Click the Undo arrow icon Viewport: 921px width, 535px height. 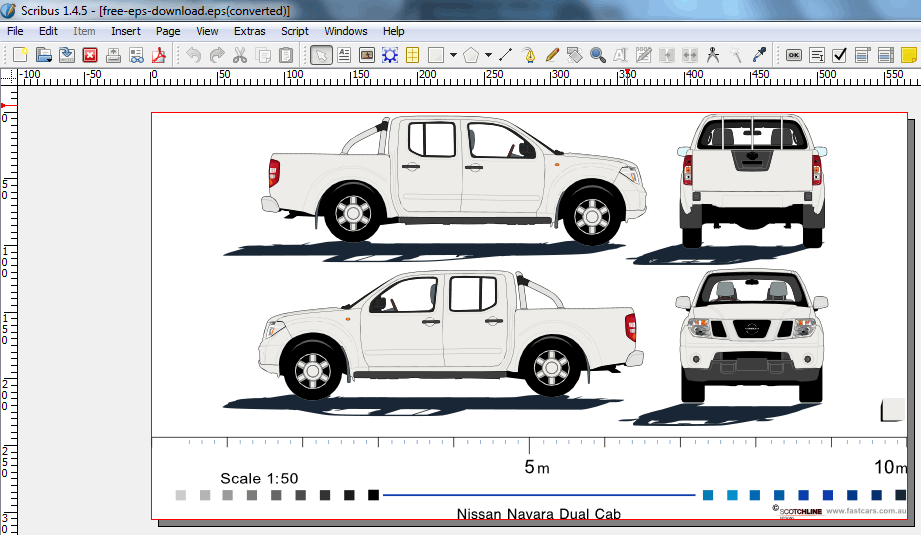coord(193,55)
